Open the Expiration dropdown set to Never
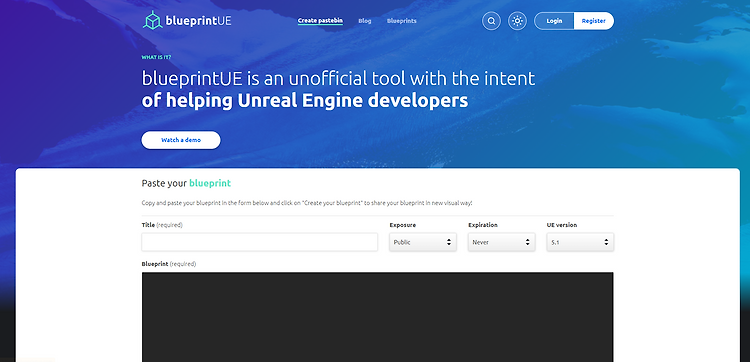 tap(501, 242)
